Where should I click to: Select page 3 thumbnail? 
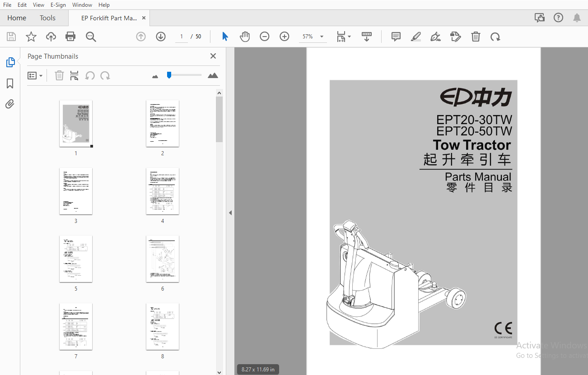[76, 191]
